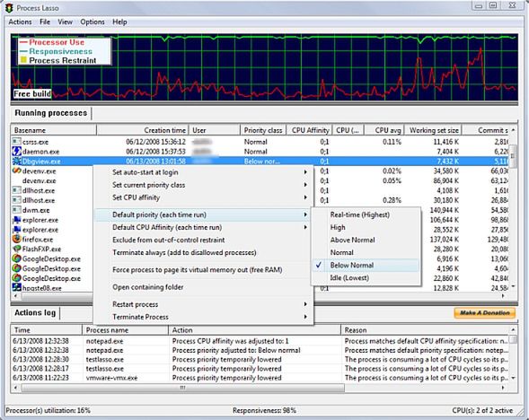Click the devenv.exe Visual Studio icon

[x=16, y=171]
